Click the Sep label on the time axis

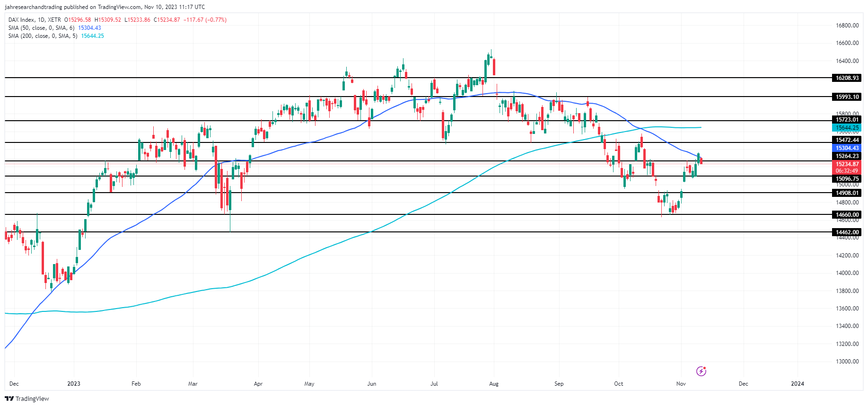tap(559, 384)
